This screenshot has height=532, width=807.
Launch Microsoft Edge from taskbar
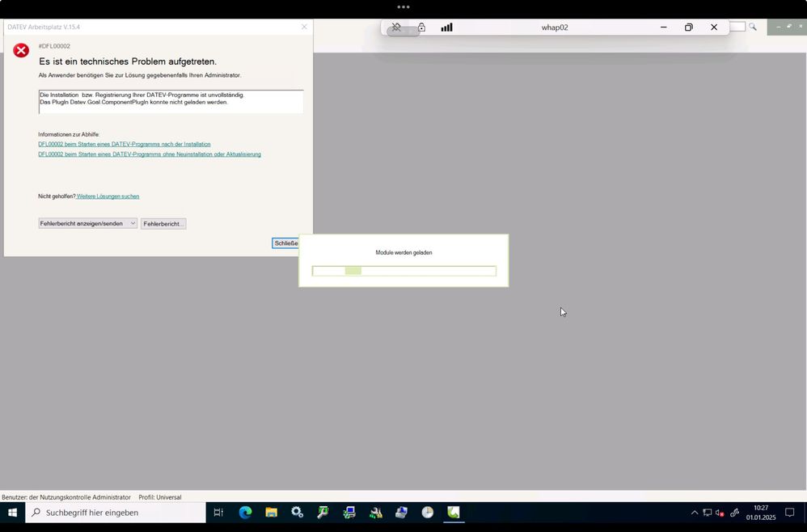[246, 513]
